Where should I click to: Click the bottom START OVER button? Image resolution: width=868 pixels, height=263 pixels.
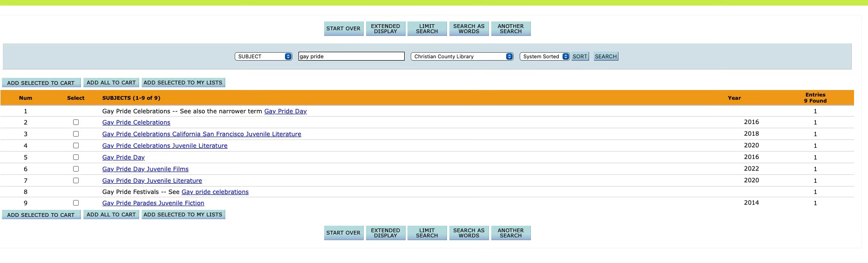click(x=343, y=233)
